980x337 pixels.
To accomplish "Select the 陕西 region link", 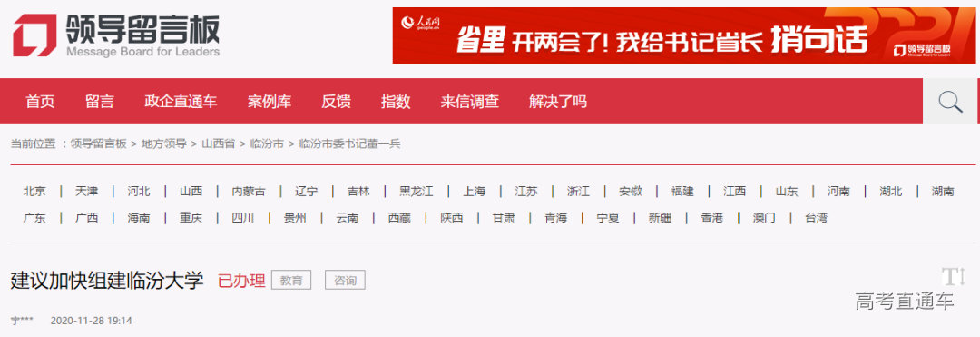I will coord(452,218).
